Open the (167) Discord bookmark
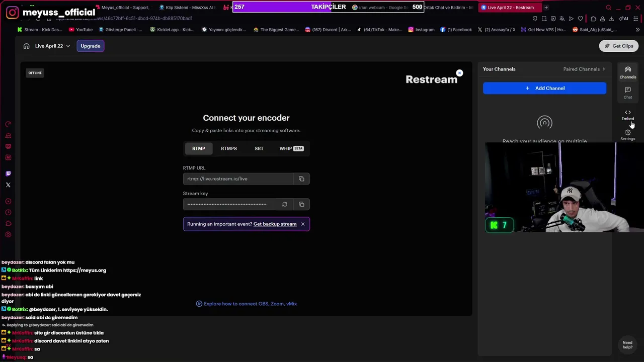Image resolution: width=644 pixels, height=362 pixels. (328, 30)
